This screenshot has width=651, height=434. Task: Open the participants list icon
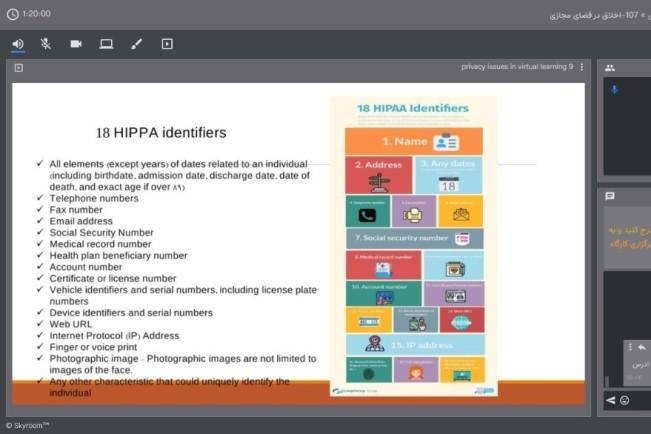pyautogui.click(x=610, y=68)
